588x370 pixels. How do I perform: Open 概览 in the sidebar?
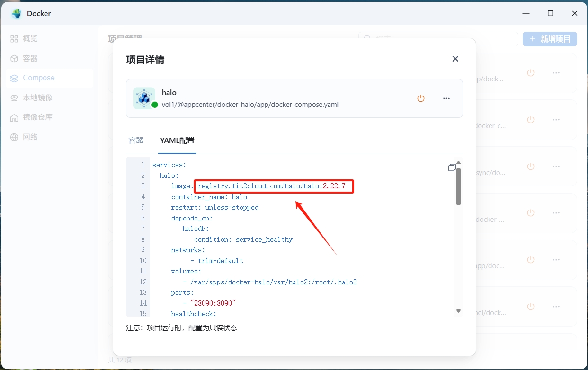tap(30, 39)
